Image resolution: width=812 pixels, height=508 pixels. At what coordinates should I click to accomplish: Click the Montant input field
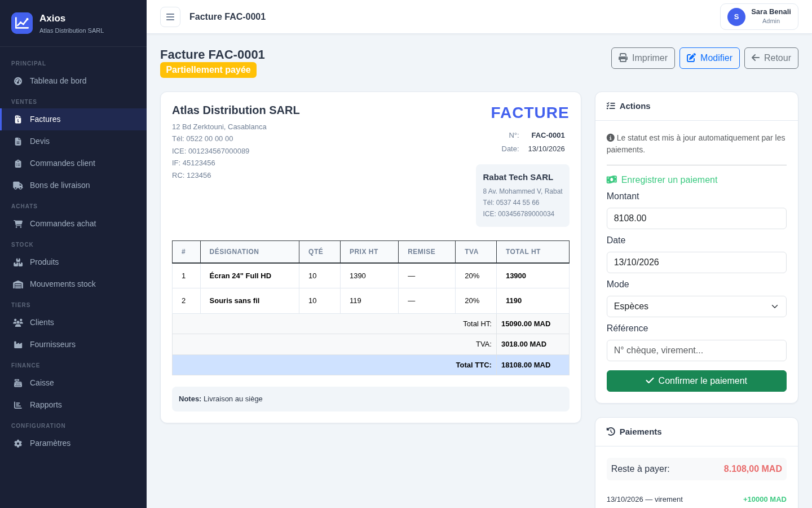point(696,218)
